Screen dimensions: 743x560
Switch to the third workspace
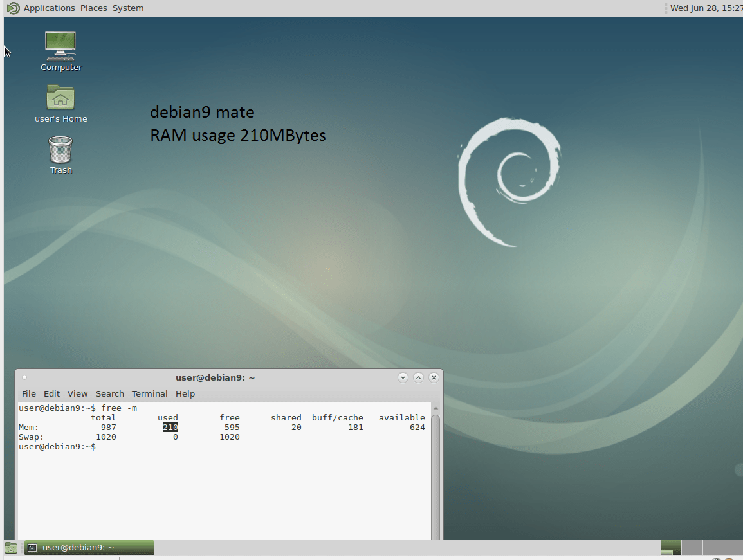[x=713, y=548]
